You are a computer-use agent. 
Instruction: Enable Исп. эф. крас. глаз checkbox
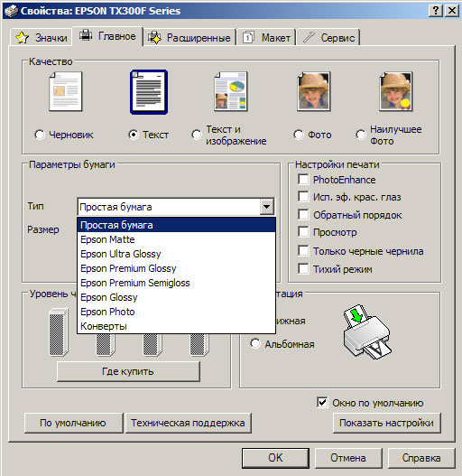[x=303, y=196]
